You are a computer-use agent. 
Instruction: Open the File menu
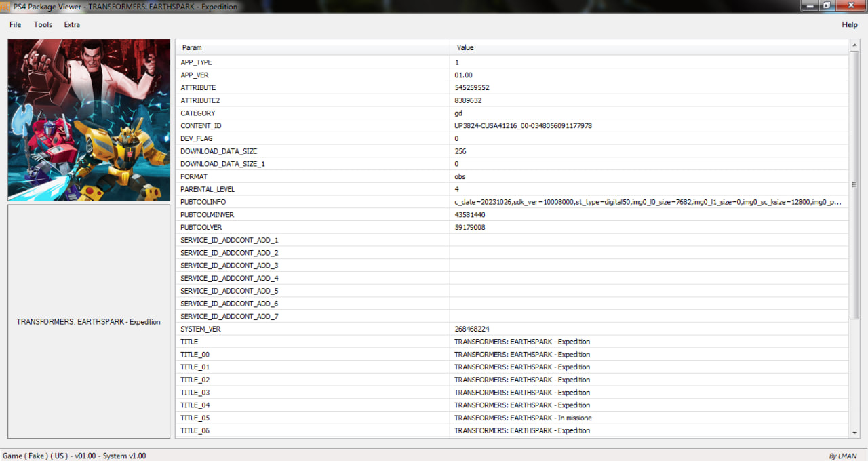point(15,24)
